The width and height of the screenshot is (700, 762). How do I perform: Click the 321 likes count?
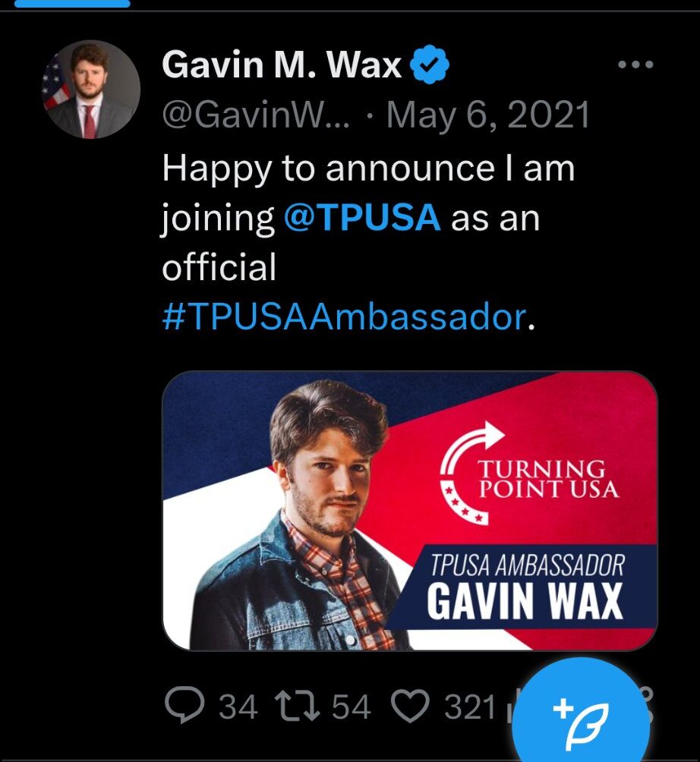[x=470, y=707]
